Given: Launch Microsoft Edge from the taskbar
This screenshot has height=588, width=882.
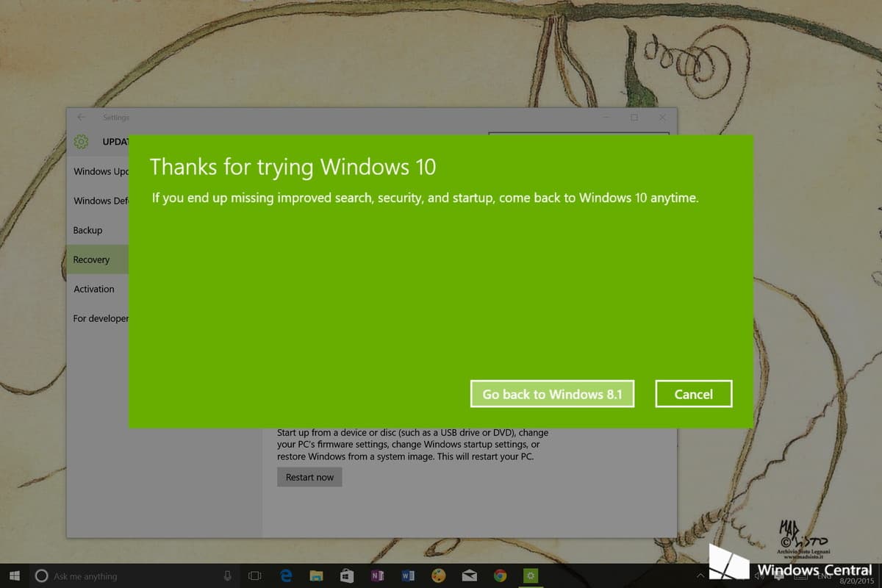Looking at the screenshot, I should [x=286, y=576].
